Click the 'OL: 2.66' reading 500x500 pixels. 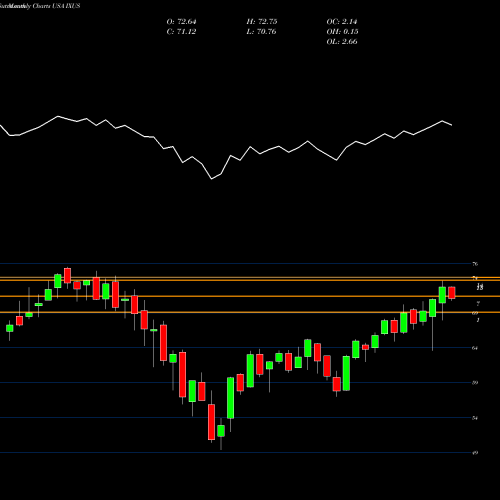[342, 42]
